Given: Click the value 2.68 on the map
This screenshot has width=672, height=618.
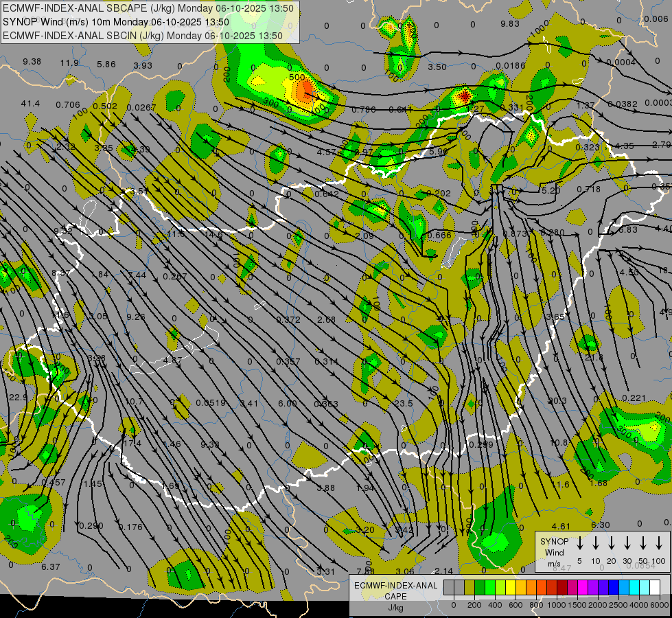Looking at the screenshot, I should point(326,319).
